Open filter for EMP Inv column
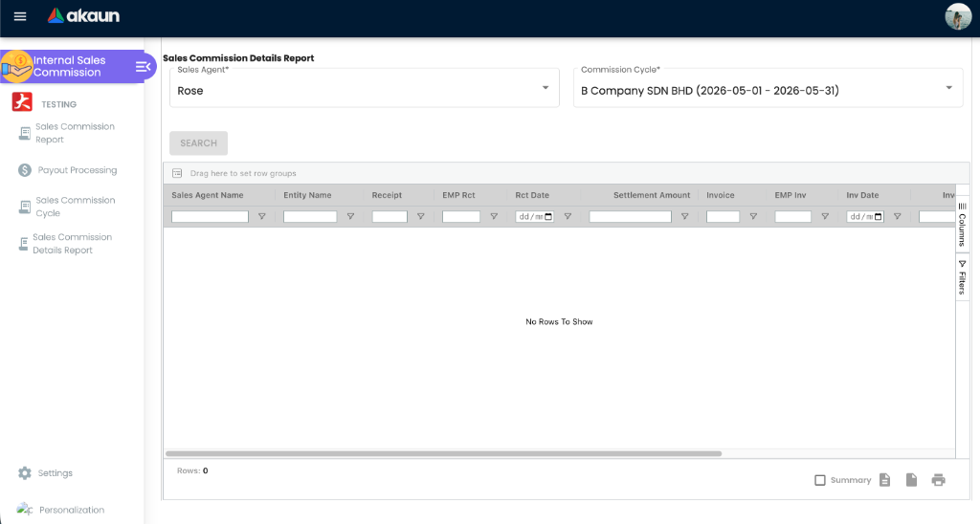This screenshot has width=980, height=524. pos(825,217)
